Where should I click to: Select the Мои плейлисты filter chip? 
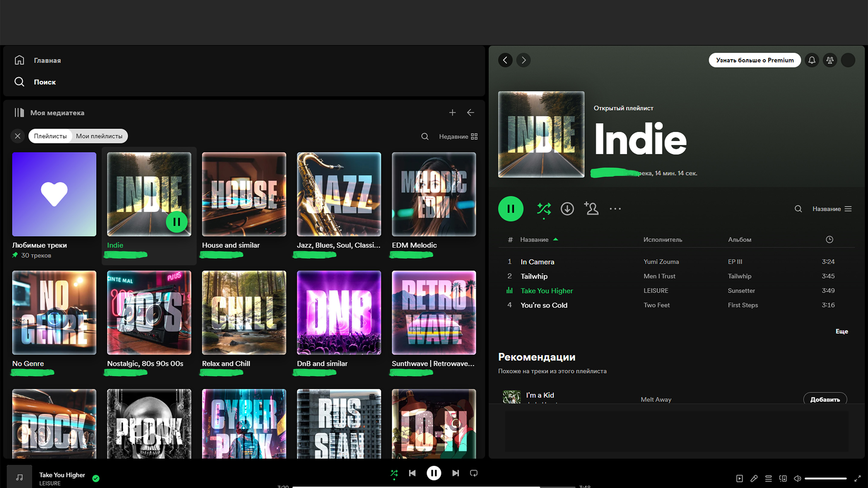click(x=99, y=136)
